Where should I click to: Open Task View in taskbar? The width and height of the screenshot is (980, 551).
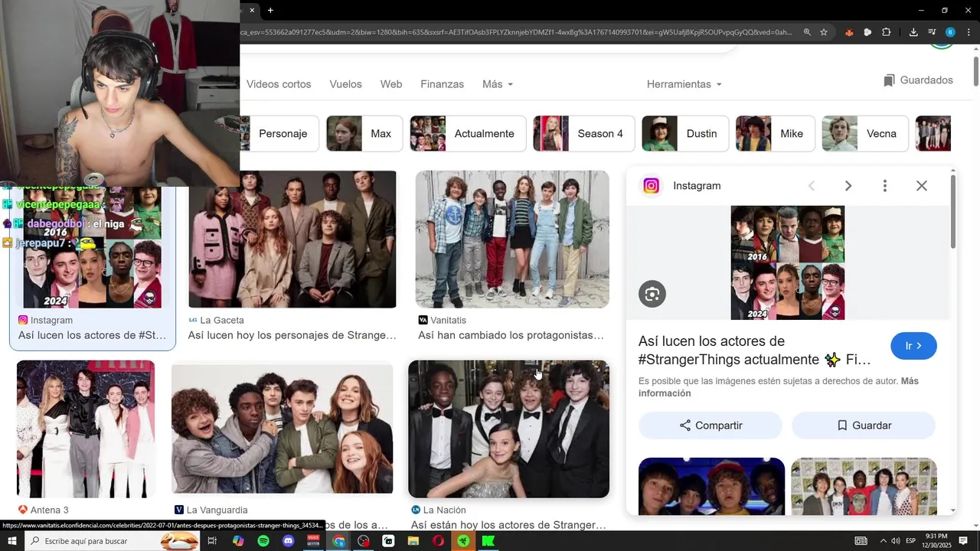(213, 541)
